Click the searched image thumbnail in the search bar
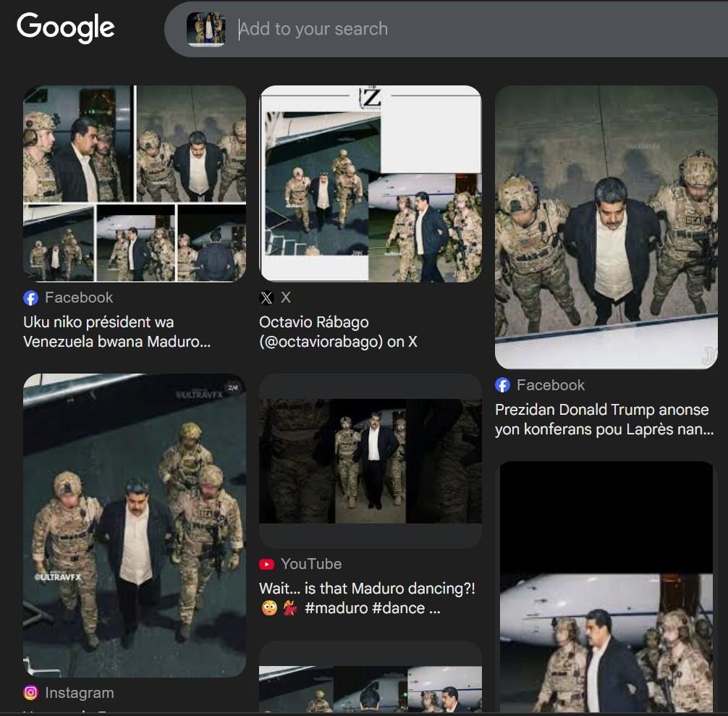 206,30
